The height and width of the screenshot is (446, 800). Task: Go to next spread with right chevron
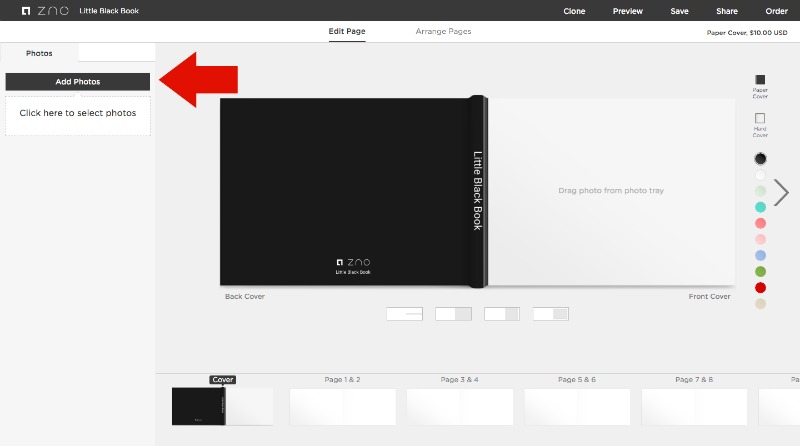[x=781, y=192]
